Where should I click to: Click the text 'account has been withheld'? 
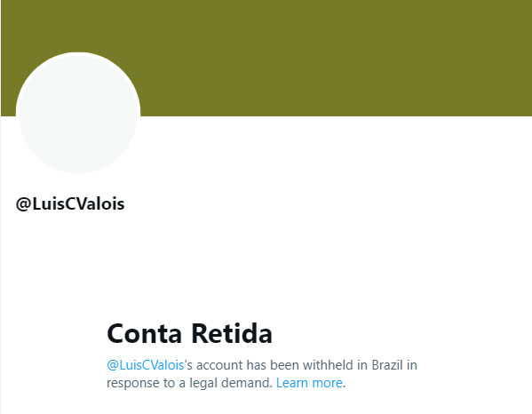click(x=274, y=365)
